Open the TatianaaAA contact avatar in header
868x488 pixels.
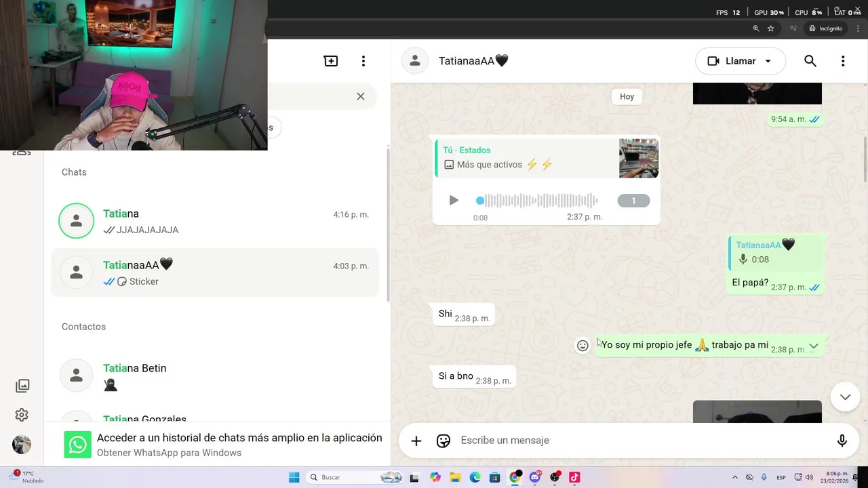415,61
